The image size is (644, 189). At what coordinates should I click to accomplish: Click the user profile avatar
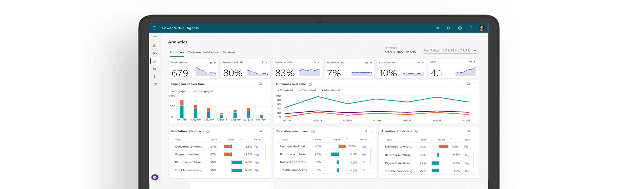(482, 28)
